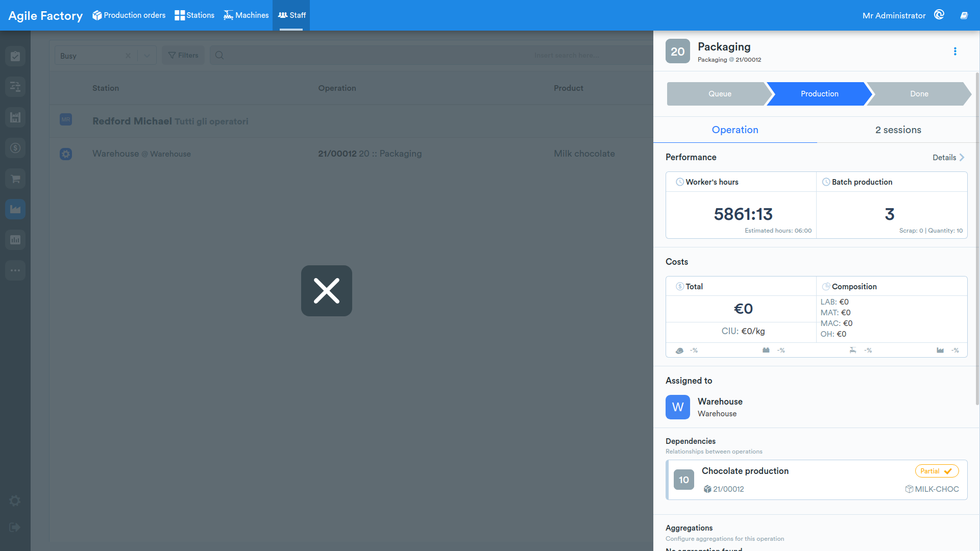Open Machines in the top menu

[246, 15]
